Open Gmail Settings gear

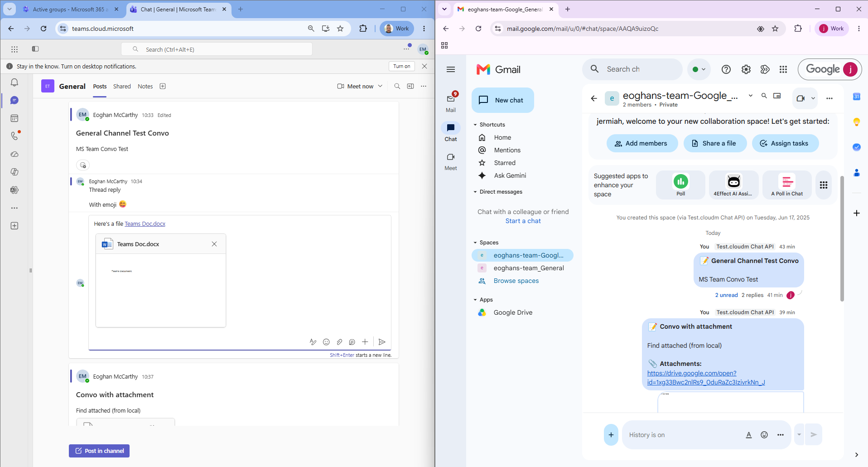[x=746, y=69]
